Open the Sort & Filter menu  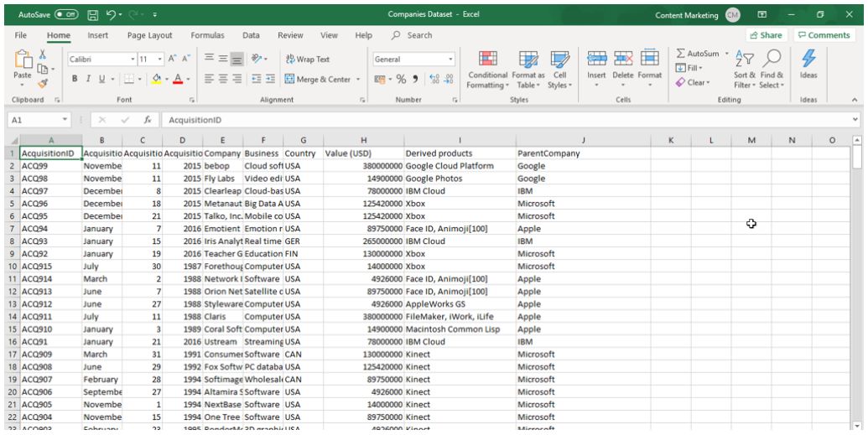(744, 70)
